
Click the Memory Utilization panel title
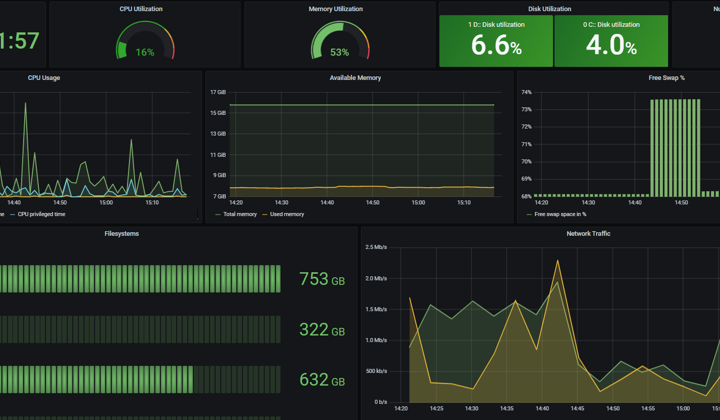[336, 9]
